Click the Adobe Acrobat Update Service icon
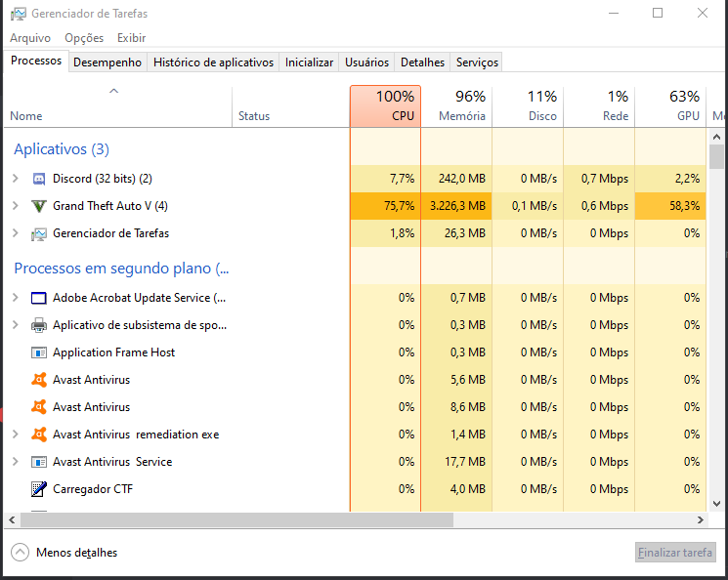The height and width of the screenshot is (580, 728). click(39, 298)
